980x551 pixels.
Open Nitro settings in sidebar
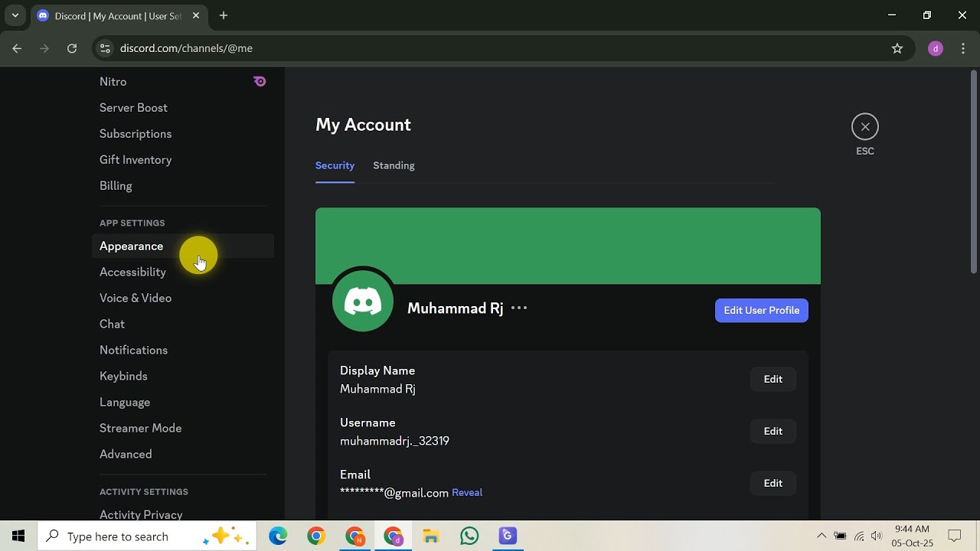[x=183, y=82]
